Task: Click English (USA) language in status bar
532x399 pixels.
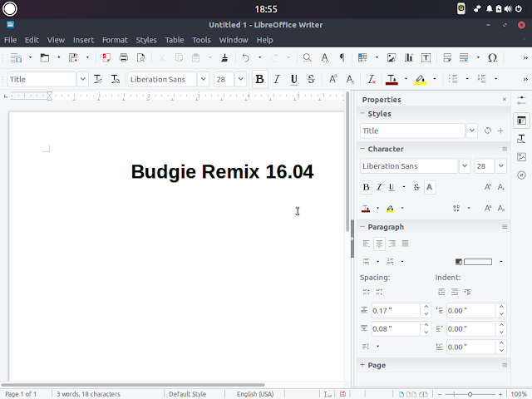Action: pyautogui.click(x=255, y=394)
